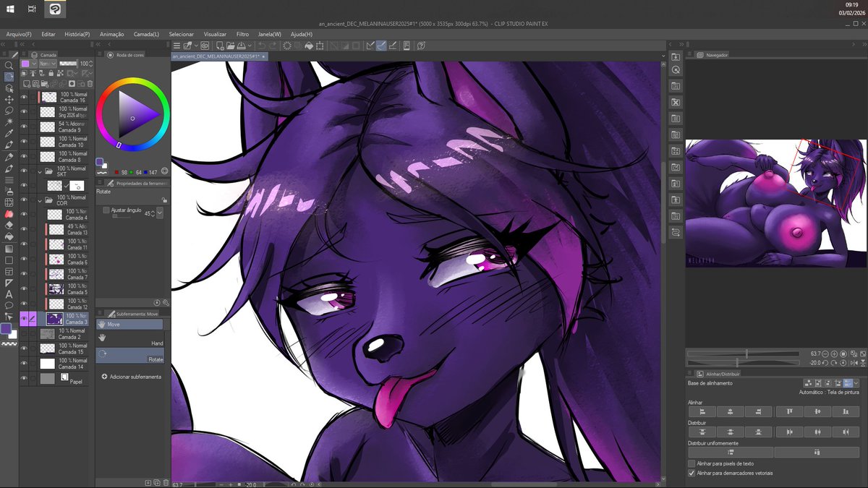Switch to the Alinhar/Distribuir tab
Screen dimensions: 868x488
point(723,374)
